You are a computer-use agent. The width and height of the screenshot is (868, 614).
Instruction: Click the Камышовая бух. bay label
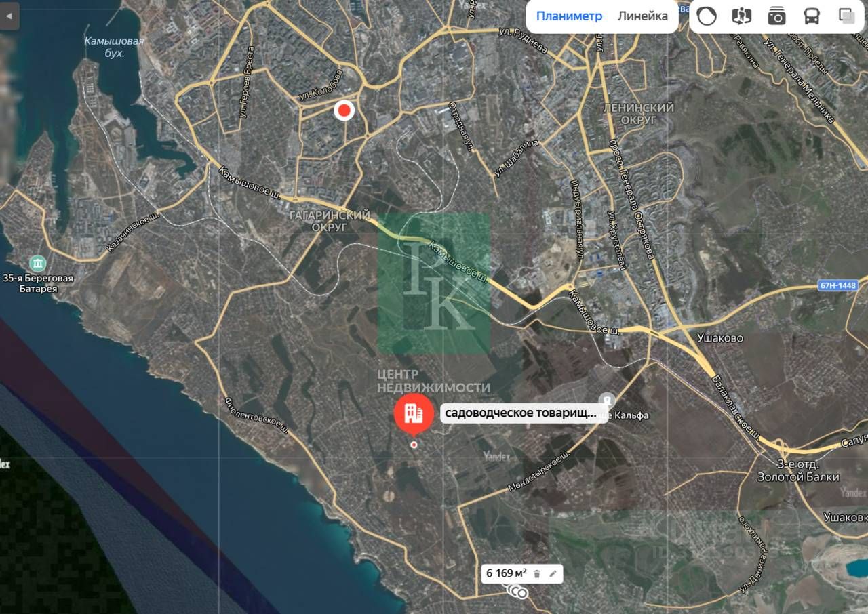point(114,47)
